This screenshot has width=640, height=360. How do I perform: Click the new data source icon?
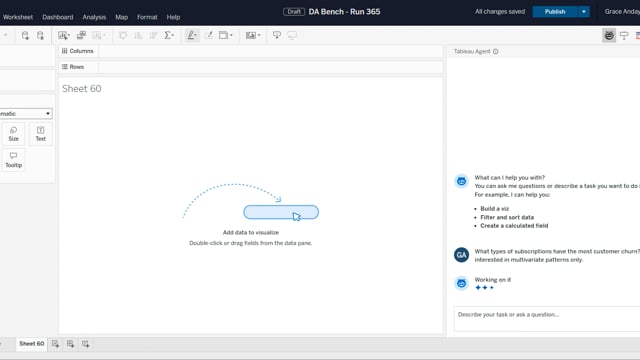pyautogui.click(x=25, y=36)
